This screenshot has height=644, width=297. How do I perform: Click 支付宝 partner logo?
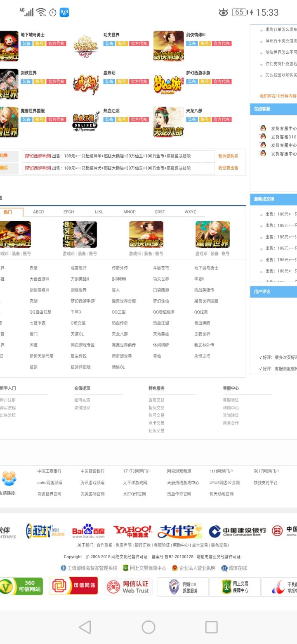point(180,531)
